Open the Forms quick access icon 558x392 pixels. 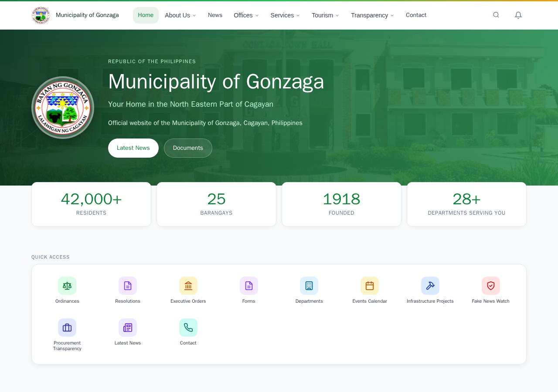pos(249,286)
